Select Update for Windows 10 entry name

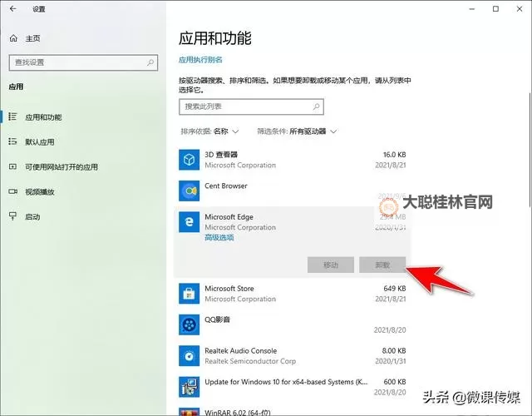click(x=286, y=382)
